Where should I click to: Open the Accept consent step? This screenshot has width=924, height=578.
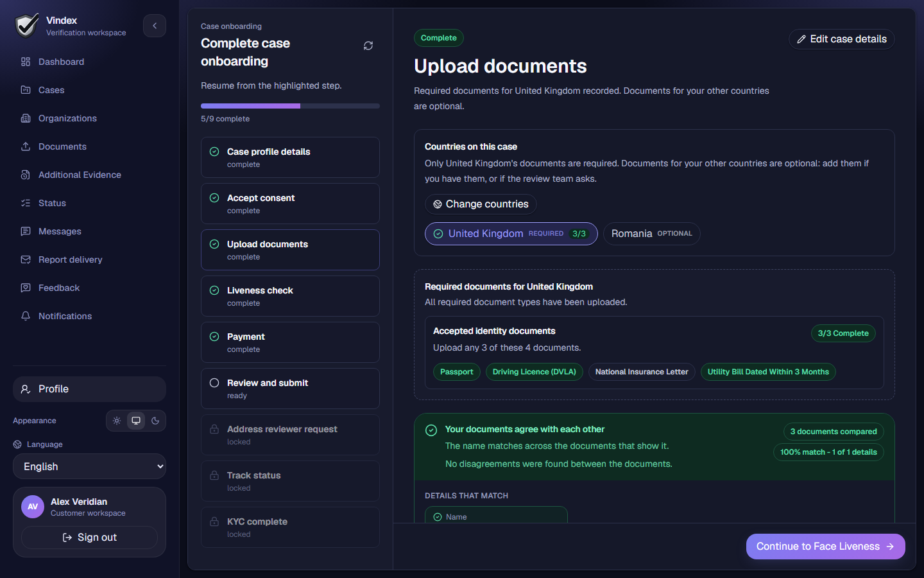pos(290,204)
